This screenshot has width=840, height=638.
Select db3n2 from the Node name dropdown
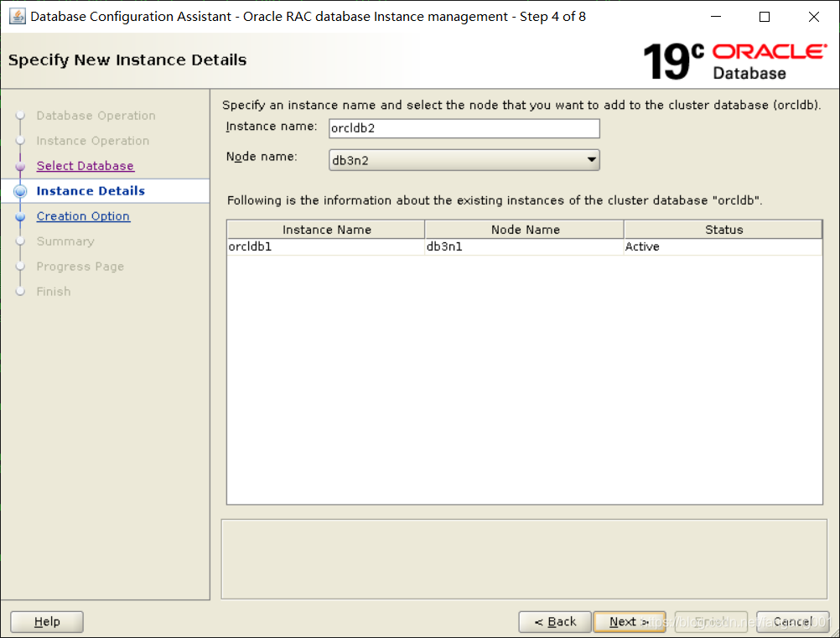click(x=464, y=159)
